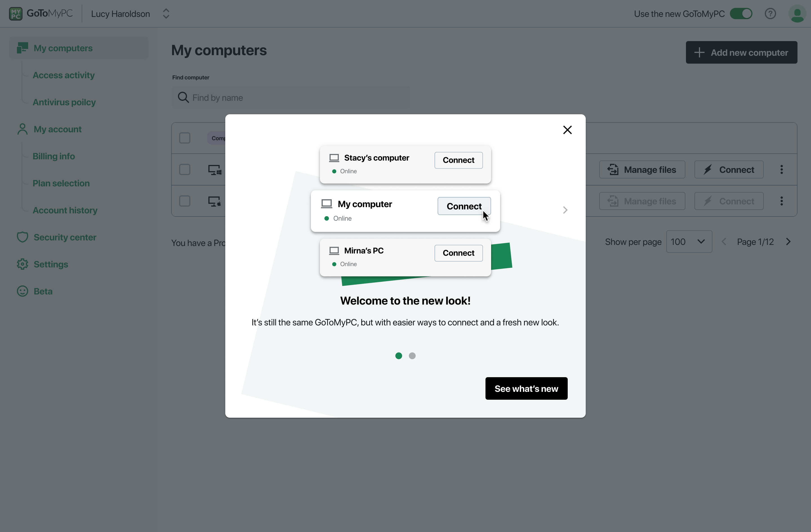811x532 pixels.
Task: Select the second carousel dot indicator
Action: (x=412, y=356)
